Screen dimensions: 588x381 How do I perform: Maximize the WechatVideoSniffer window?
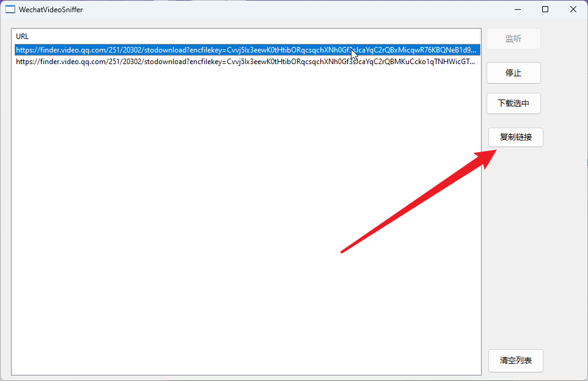[545, 9]
